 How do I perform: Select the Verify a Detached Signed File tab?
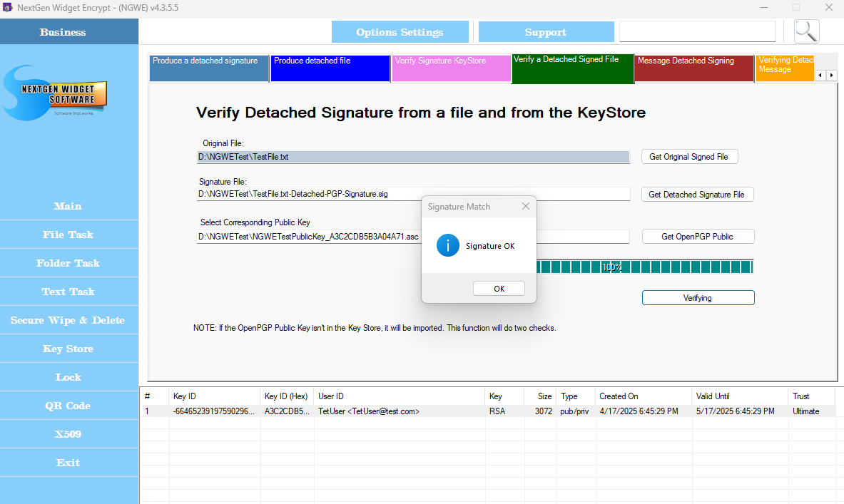[573, 68]
